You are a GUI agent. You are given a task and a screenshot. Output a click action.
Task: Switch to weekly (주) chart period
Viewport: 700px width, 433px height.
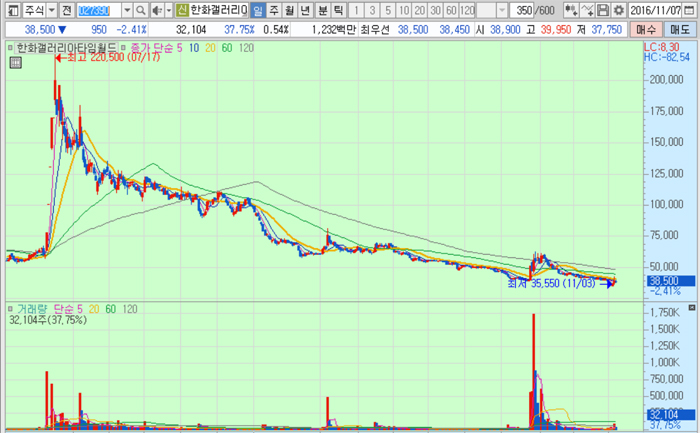point(274,10)
